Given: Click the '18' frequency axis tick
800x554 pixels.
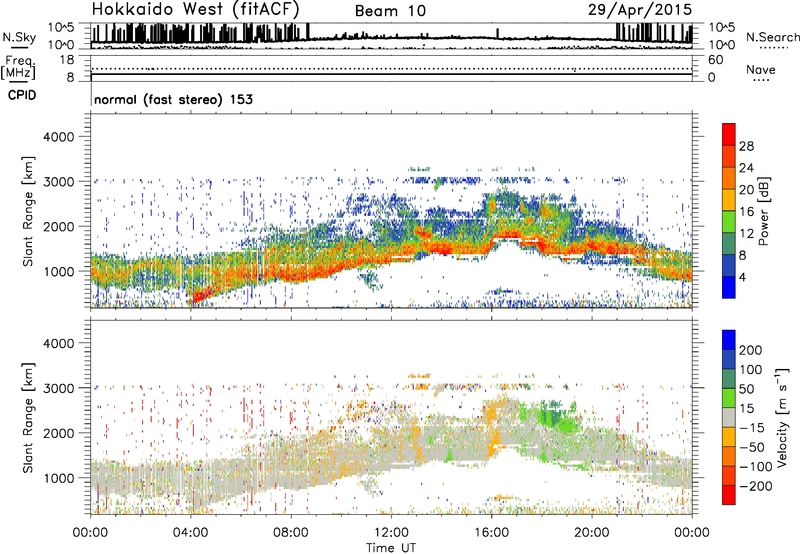Looking at the screenshot, I should click(67, 60).
